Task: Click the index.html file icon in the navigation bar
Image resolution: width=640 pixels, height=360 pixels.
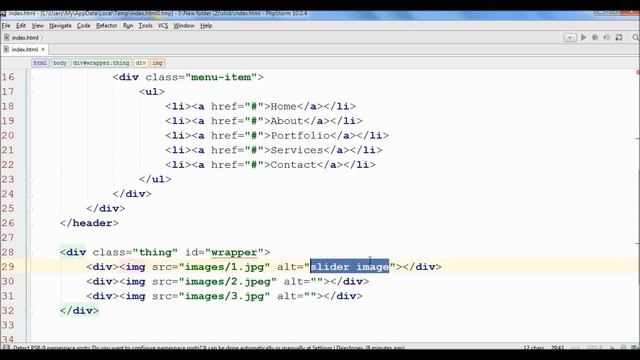Action: point(7,38)
